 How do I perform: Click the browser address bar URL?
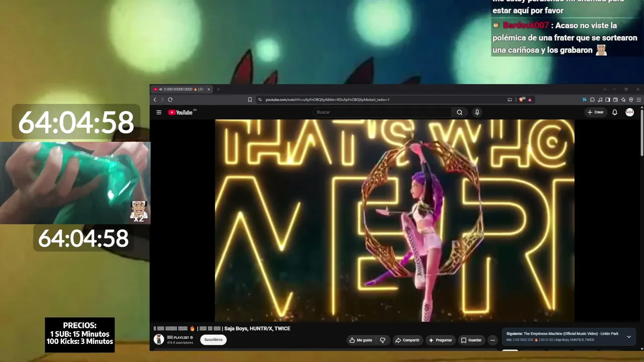328,100
